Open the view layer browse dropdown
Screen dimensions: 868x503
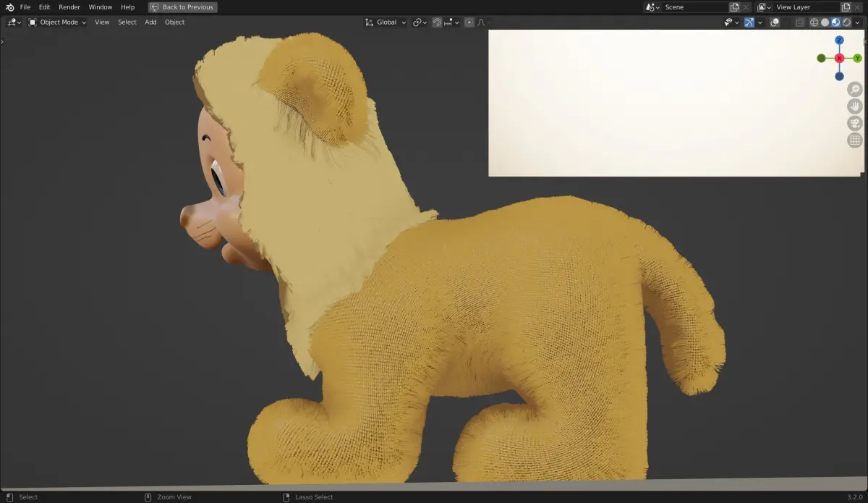coord(764,7)
